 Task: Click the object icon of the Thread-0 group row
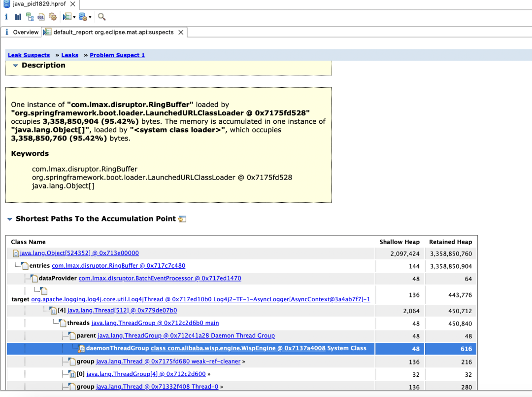(x=72, y=387)
